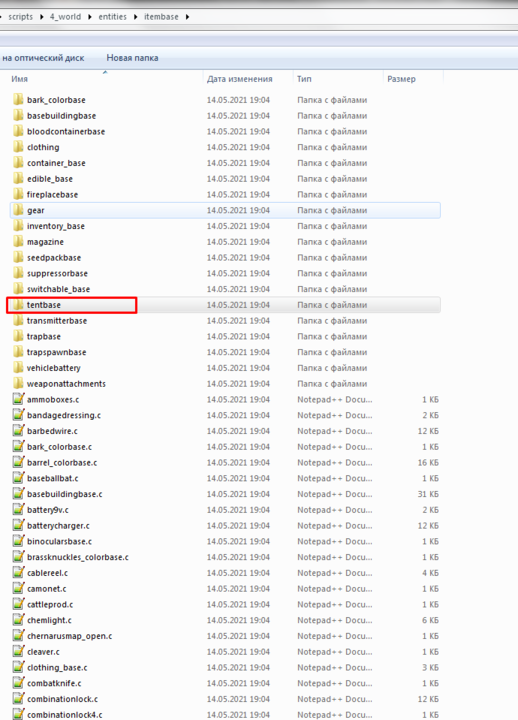Viewport: 518px width, 720px height.
Task: Select the file name chemlight.c
Action: point(49,620)
